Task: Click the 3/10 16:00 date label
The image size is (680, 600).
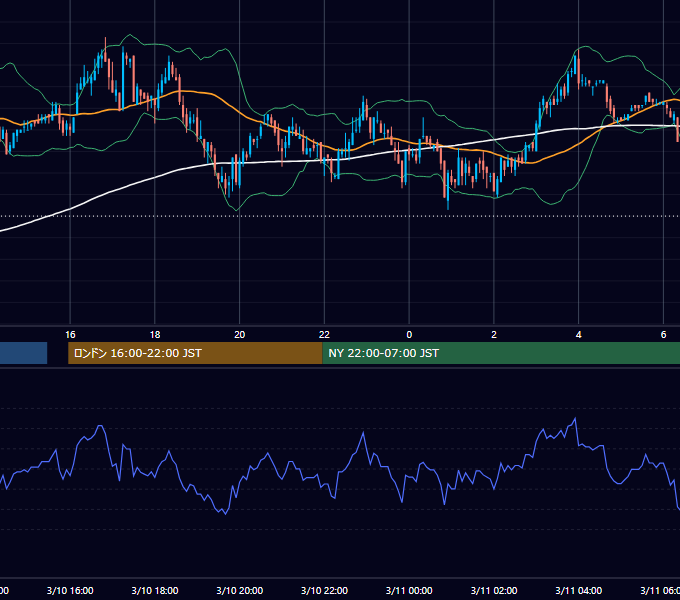Action: click(70, 590)
